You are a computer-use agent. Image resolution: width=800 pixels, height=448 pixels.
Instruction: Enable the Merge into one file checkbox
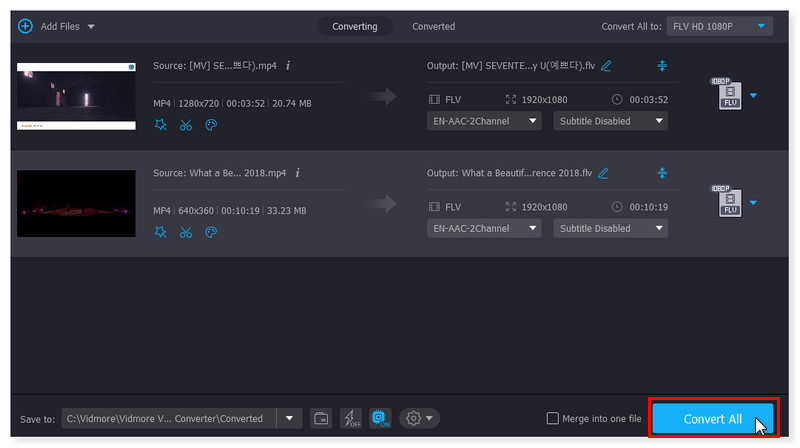point(553,418)
